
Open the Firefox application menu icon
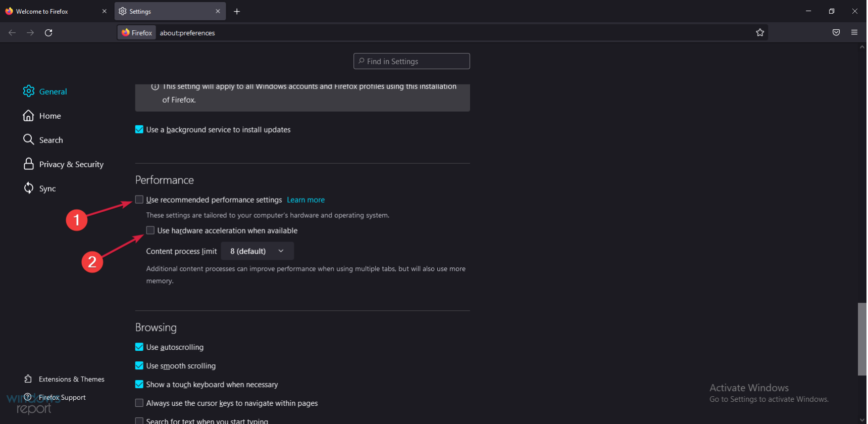pyautogui.click(x=854, y=33)
